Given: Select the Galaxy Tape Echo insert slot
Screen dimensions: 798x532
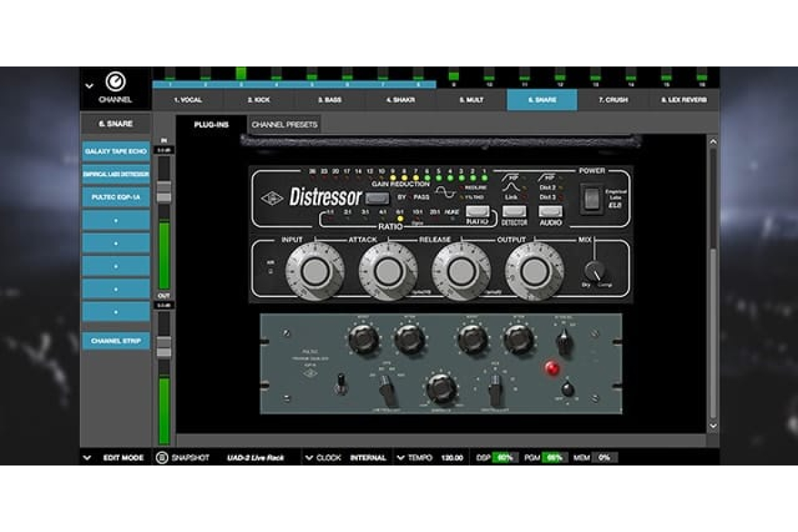Looking at the screenshot, I should click(116, 152).
